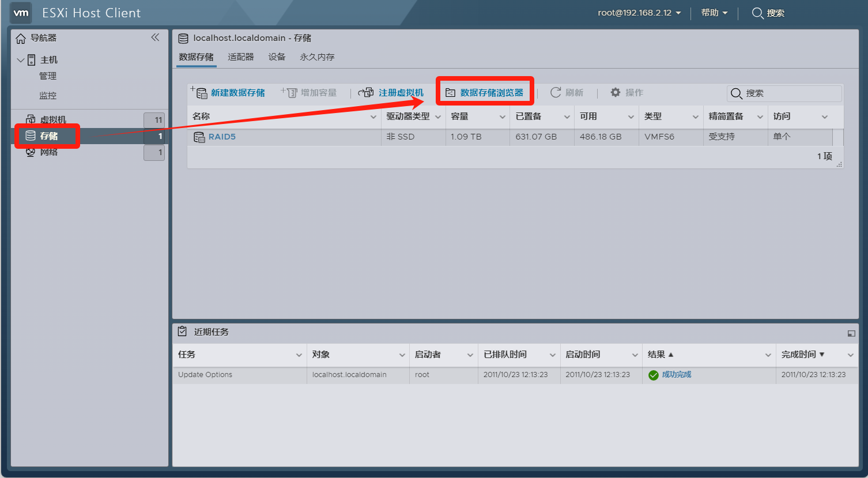Select Virtual Machines (虚拟机) in navigator

tap(52, 120)
